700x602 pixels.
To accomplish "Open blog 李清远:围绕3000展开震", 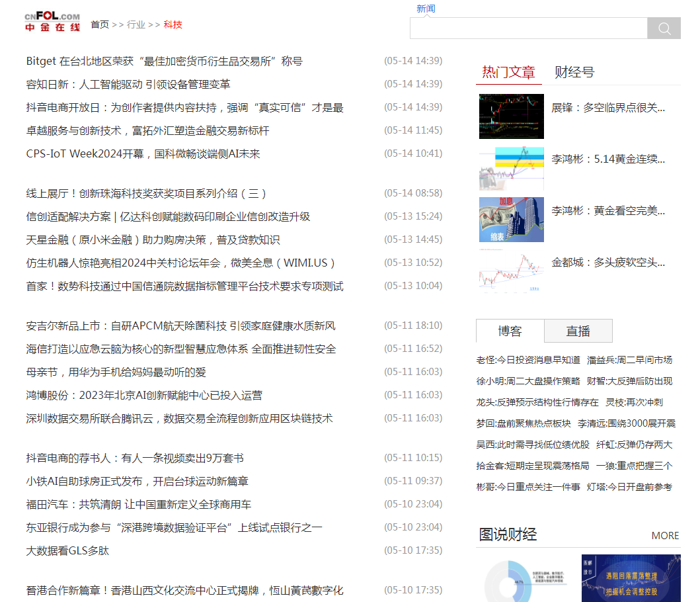I will coord(627,423).
